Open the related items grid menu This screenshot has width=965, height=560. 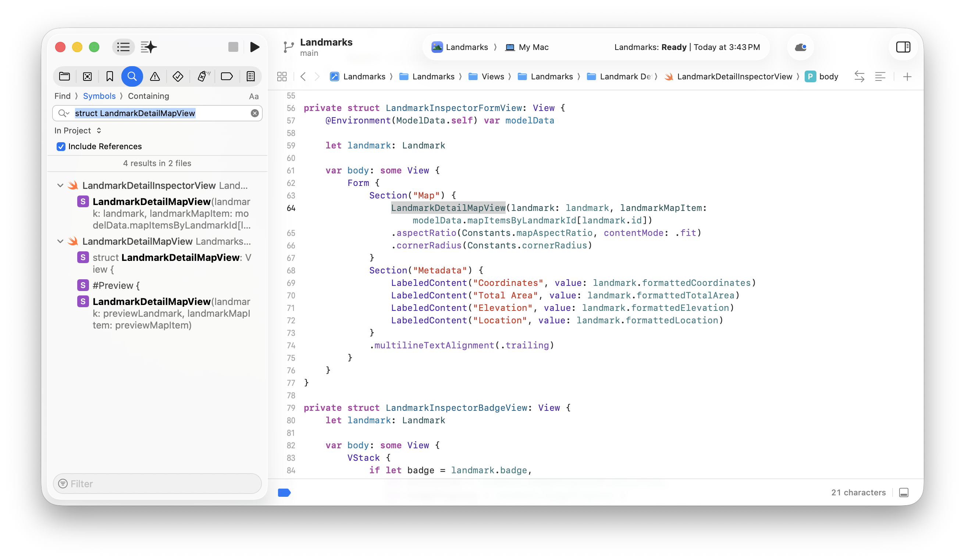click(282, 76)
